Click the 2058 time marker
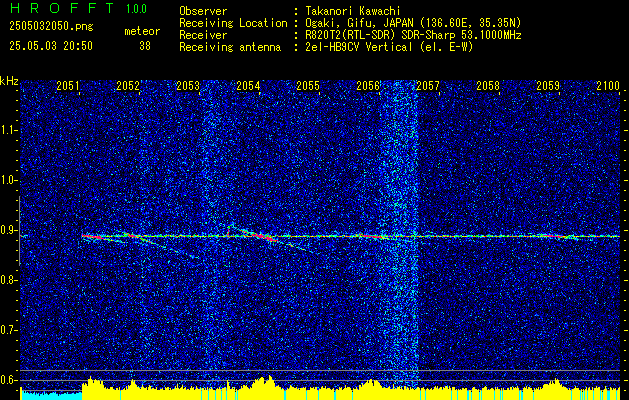This screenshot has width=629, height=400. [x=488, y=85]
